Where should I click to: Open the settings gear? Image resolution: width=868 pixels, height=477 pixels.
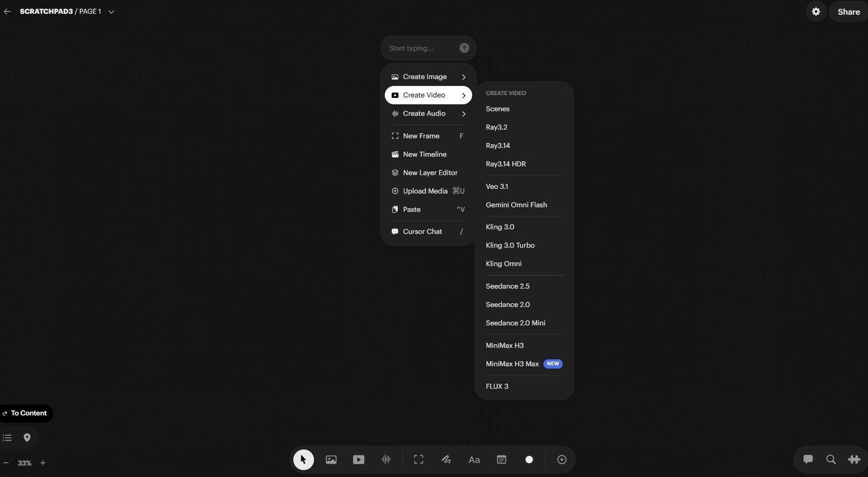(x=816, y=12)
